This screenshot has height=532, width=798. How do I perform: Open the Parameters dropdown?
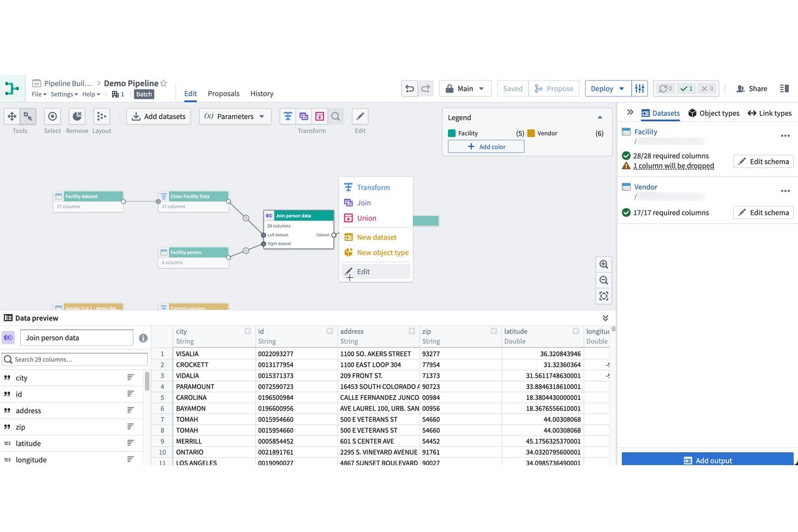235,116
